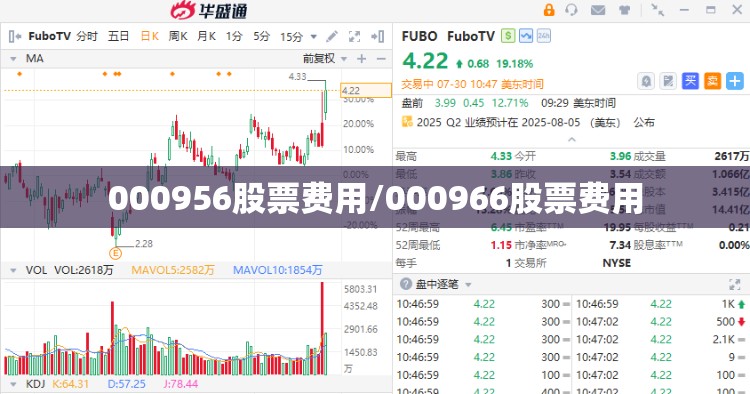The width and height of the screenshot is (750, 394).
Task: Select the 日K daily candlestick tab
Action: coord(149,36)
